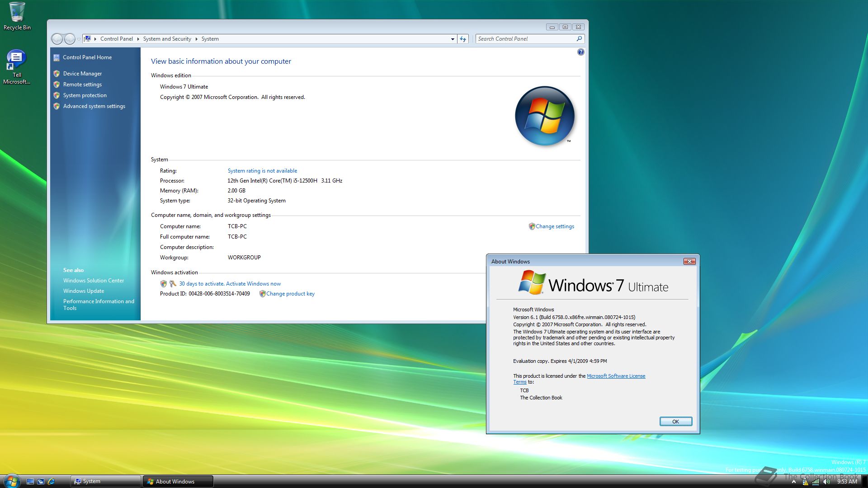This screenshot has height=488, width=868.
Task: Click the 9:53 AM clock
Action: tap(847, 482)
